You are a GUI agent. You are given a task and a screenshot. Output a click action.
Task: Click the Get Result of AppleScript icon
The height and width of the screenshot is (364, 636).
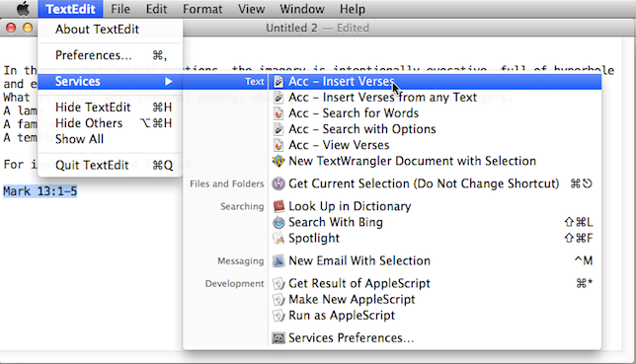point(278,283)
